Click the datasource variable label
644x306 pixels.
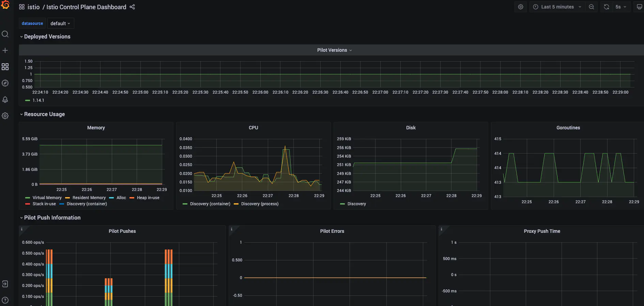(x=32, y=23)
